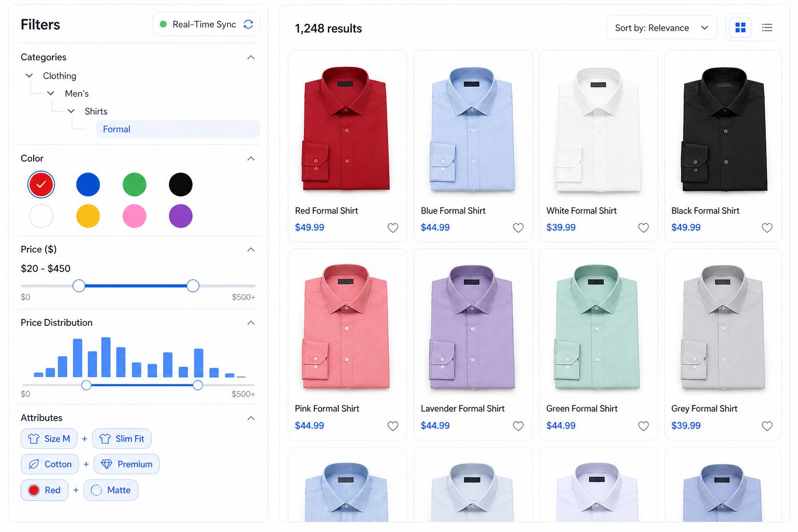The image size is (798, 532).
Task: Favorite the Grey Formal Shirt heart
Action: [767, 426]
